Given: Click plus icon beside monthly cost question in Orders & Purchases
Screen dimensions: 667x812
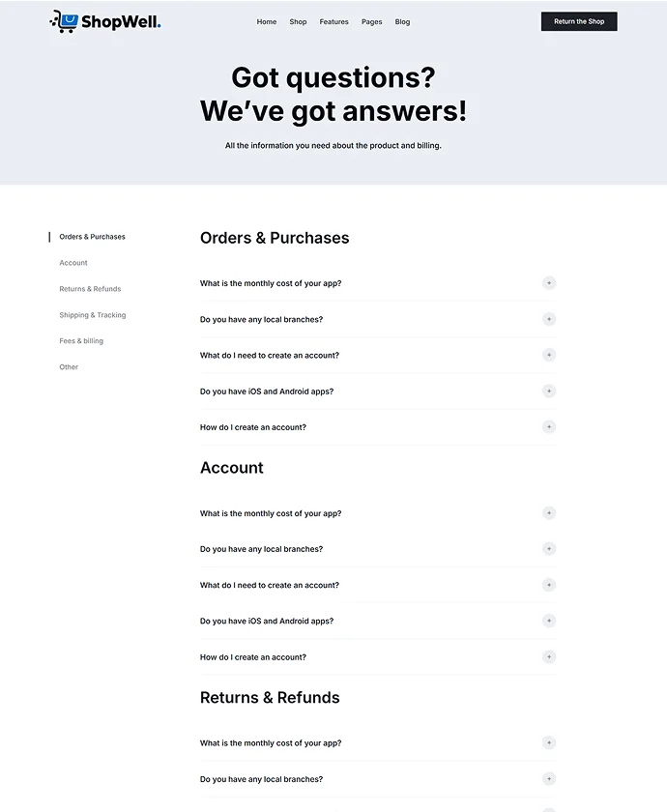Looking at the screenshot, I should 549,283.
